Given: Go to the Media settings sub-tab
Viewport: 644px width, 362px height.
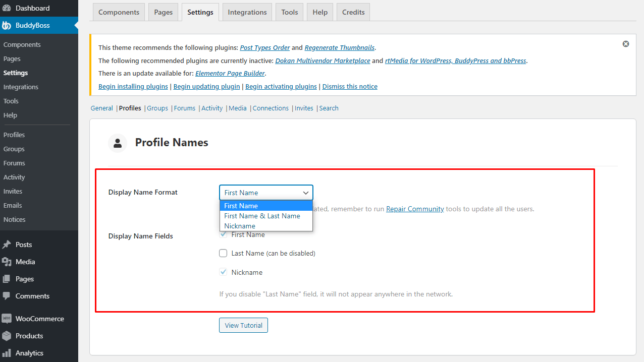Looking at the screenshot, I should point(238,108).
